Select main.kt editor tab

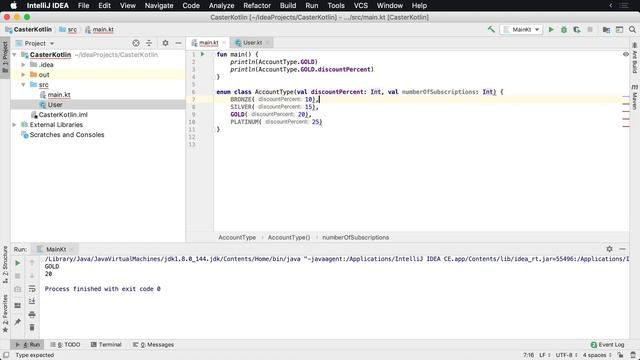(209, 42)
